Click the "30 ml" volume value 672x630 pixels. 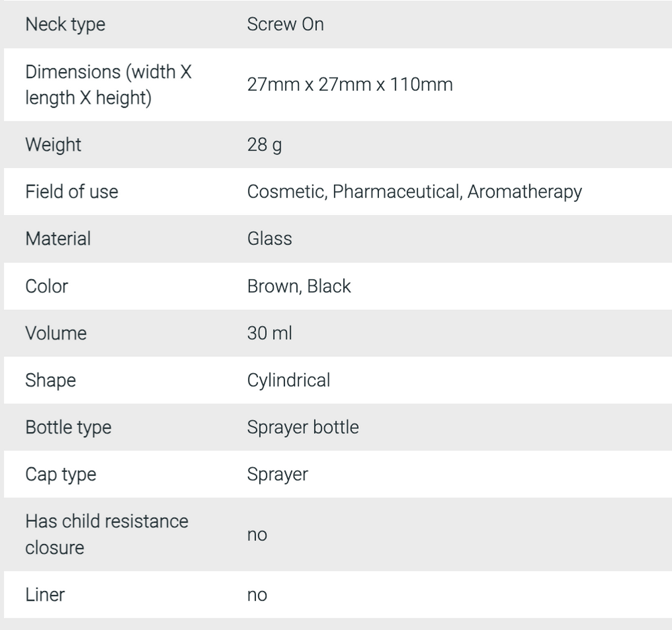pyautogui.click(x=269, y=333)
